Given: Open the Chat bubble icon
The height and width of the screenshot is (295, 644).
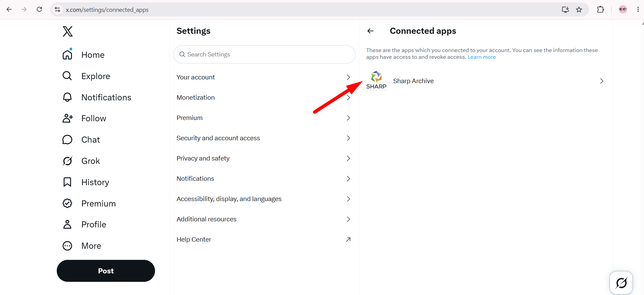Looking at the screenshot, I should tap(67, 140).
